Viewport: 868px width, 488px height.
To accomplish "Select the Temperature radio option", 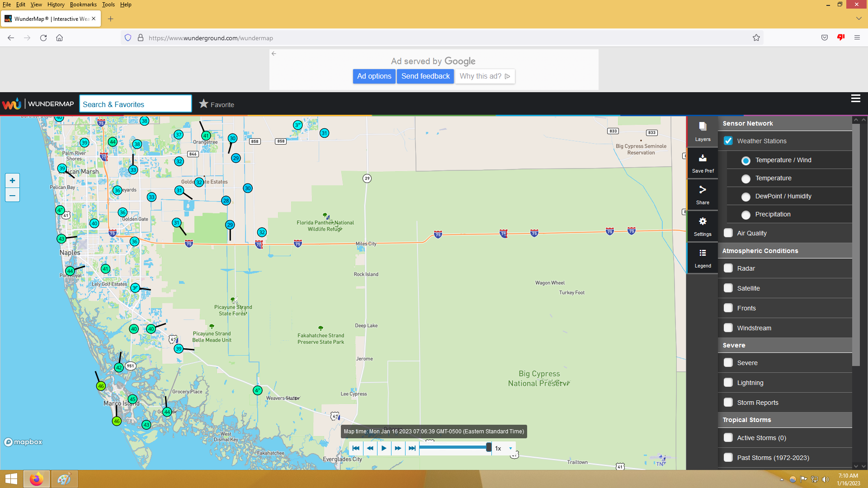I will [746, 178].
